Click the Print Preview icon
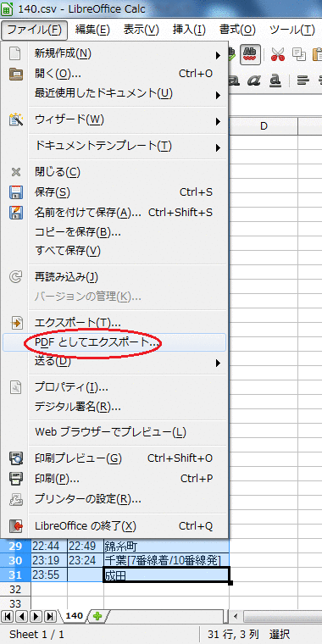The height and width of the screenshot is (644, 322). tap(15, 458)
